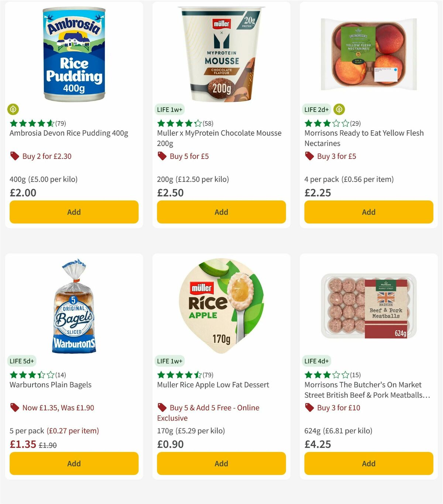
Task: Select the Morrisons Ready to Eat Yellow Flesh Nectarines title
Action: tap(364, 138)
